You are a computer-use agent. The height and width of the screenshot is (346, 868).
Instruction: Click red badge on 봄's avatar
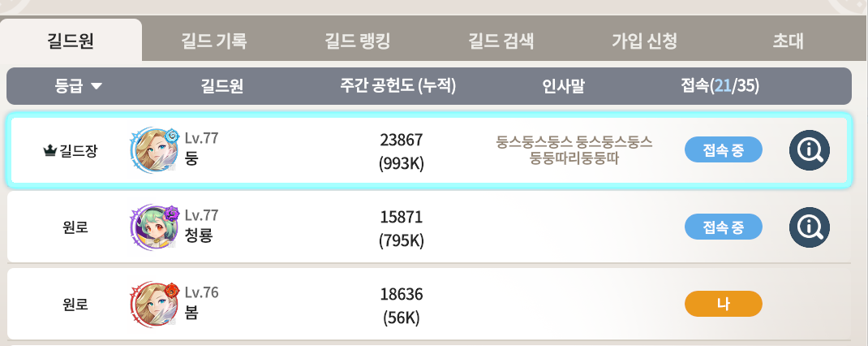172,289
